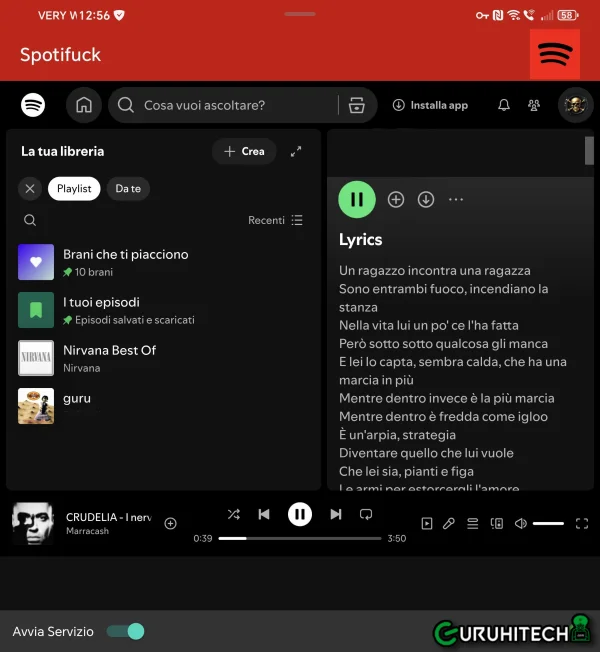The width and height of the screenshot is (600, 652).
Task: Click the lyric line 'È un'arpia, strategia'
Action: [397, 435]
